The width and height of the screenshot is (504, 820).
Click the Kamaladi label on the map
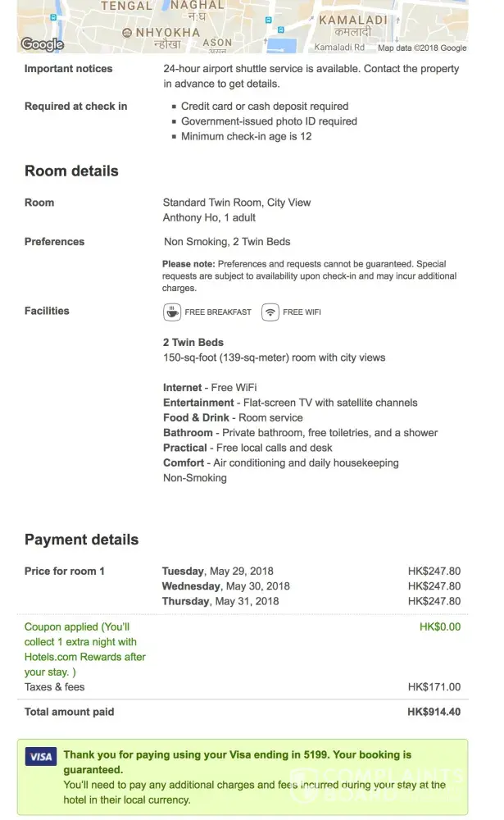tap(351, 19)
